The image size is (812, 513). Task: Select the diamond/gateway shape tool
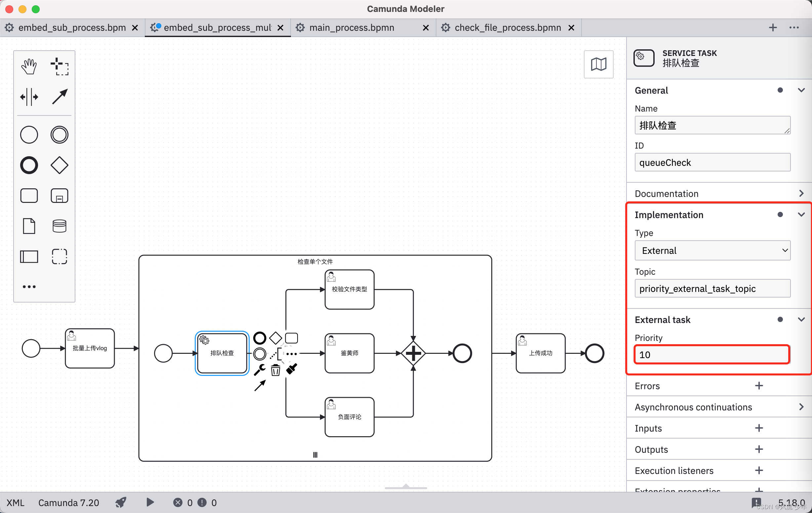coord(59,164)
